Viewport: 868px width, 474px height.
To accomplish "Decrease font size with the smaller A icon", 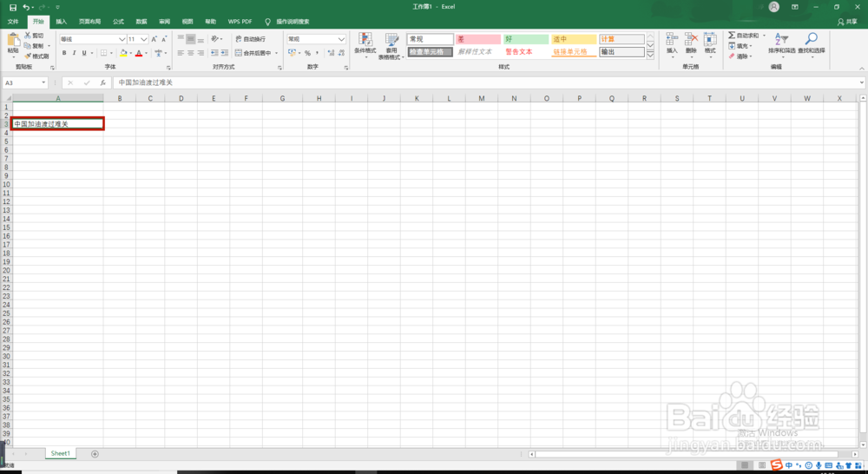I will click(164, 39).
